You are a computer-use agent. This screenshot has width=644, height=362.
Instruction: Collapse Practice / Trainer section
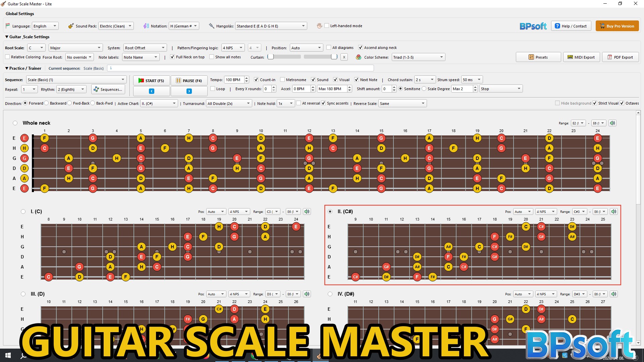pos(7,68)
